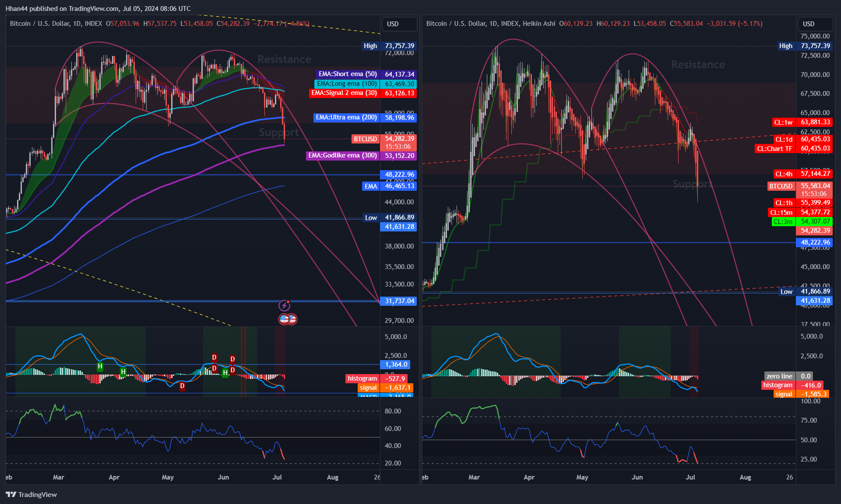Click the Support text on left chart
Screen dimensions: 841x504
tap(279, 132)
